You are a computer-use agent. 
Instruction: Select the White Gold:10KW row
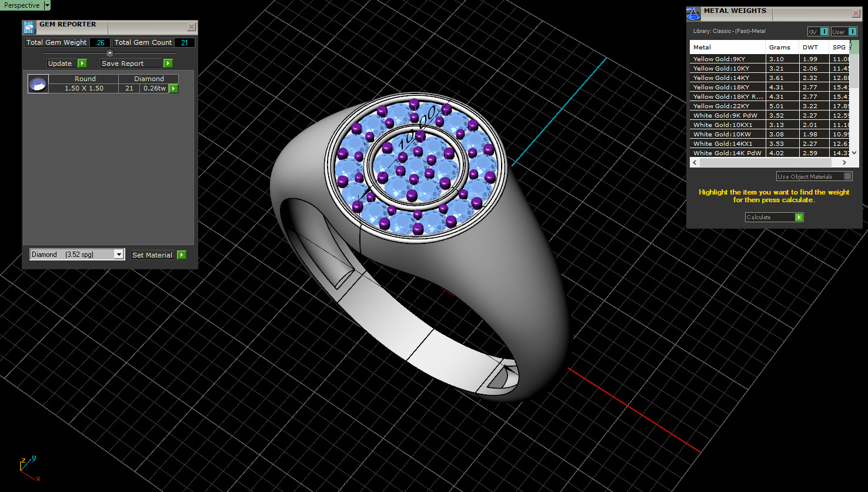point(770,134)
